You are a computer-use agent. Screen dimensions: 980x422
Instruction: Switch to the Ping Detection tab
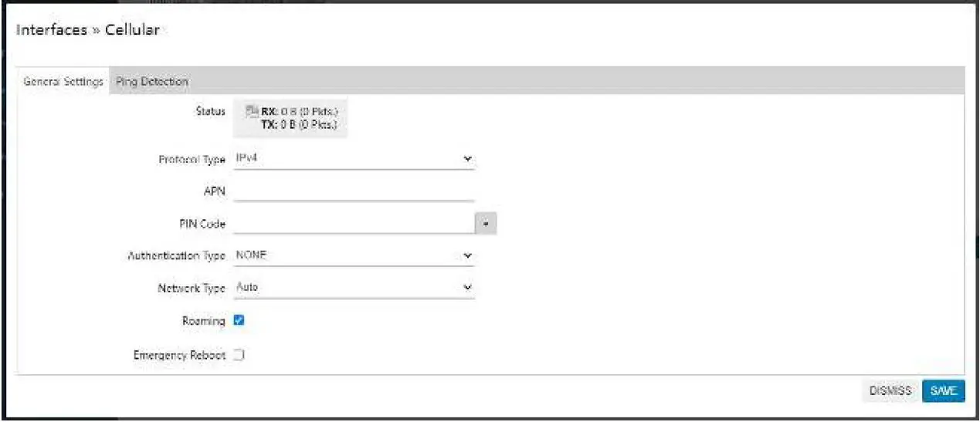tap(152, 81)
